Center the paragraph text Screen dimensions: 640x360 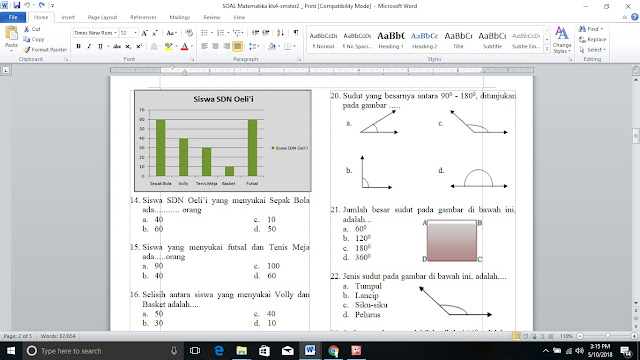point(215,47)
